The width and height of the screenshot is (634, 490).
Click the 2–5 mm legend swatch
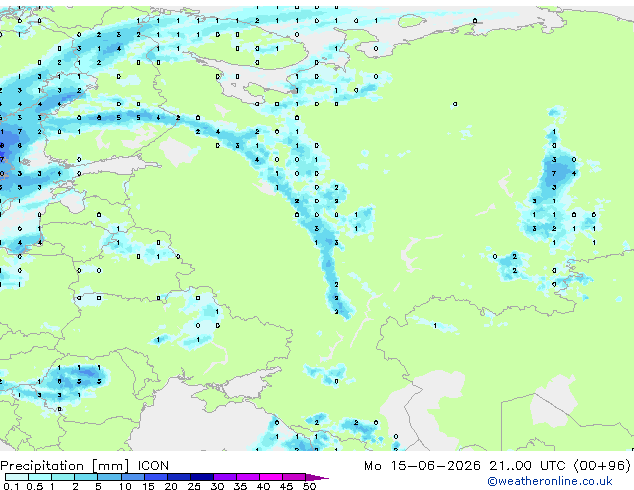(86, 477)
